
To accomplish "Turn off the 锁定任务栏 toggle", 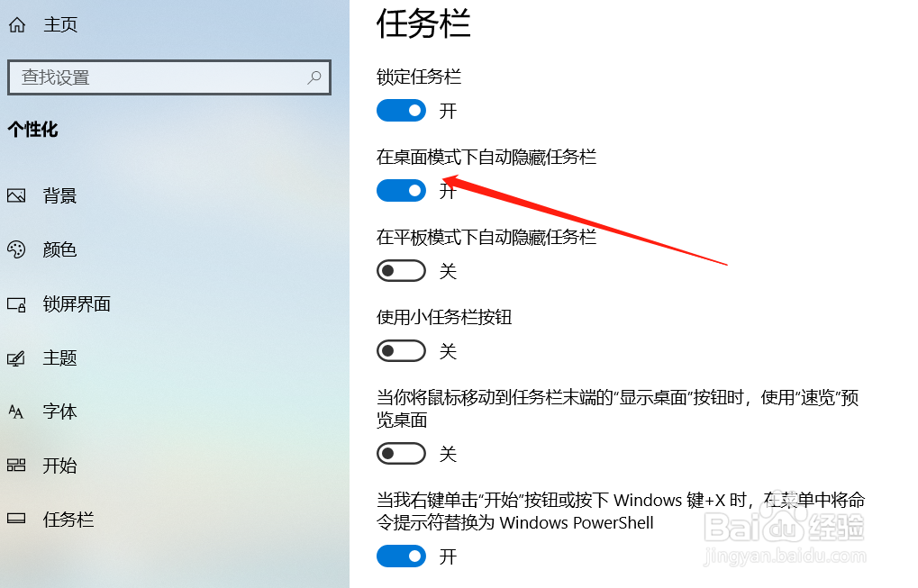I will click(401, 110).
